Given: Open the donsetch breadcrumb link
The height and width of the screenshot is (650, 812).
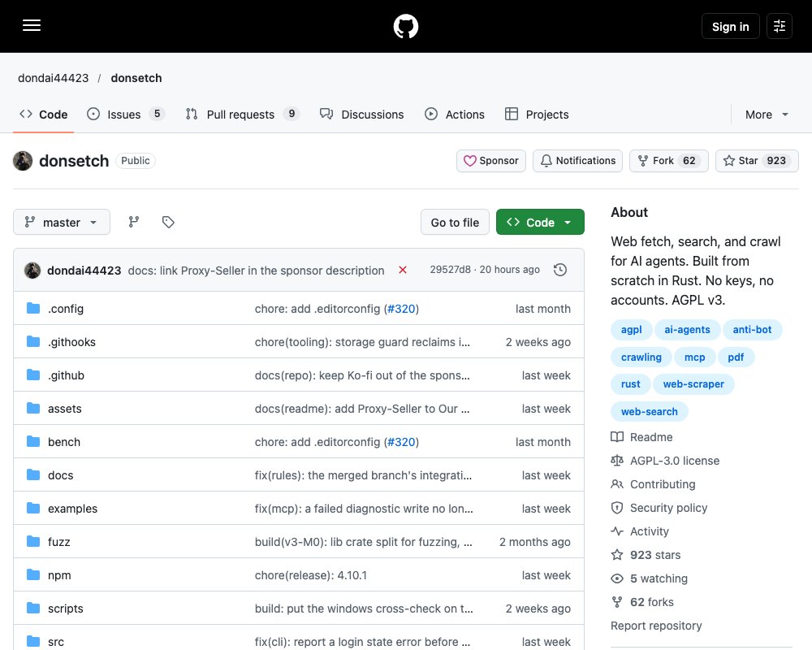Looking at the screenshot, I should tap(136, 78).
